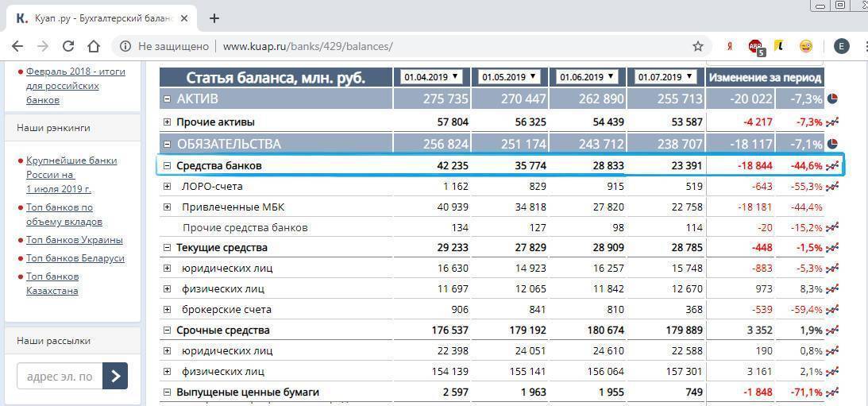Open the 01.07.2019 date dropdown

665,77
